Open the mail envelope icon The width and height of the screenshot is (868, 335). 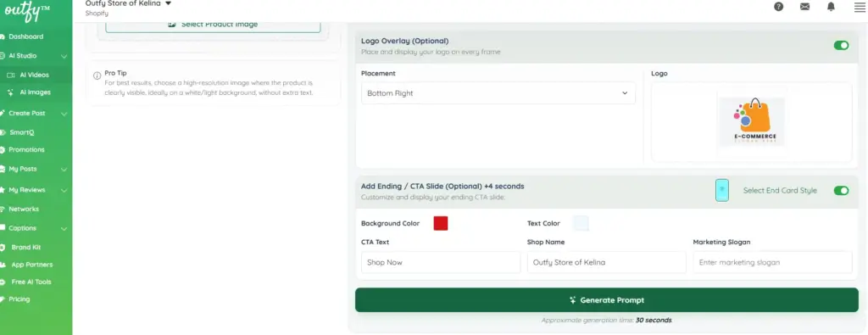[805, 7]
